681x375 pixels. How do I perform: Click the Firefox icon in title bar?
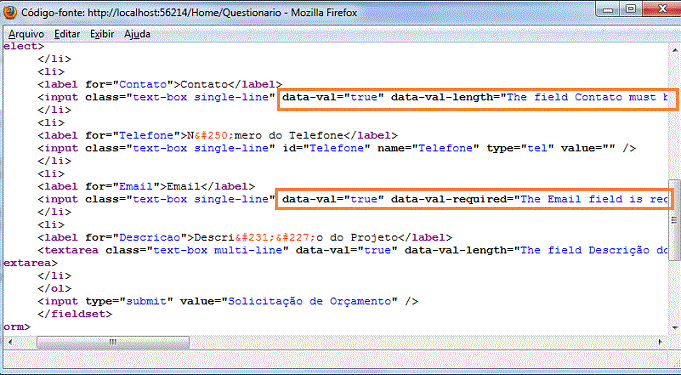pyautogui.click(x=10, y=12)
